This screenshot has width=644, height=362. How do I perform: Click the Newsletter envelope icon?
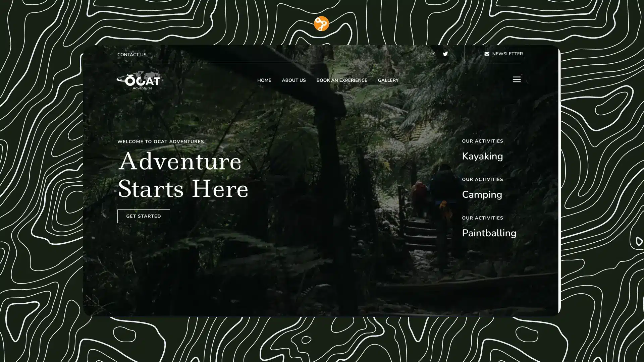click(x=487, y=54)
